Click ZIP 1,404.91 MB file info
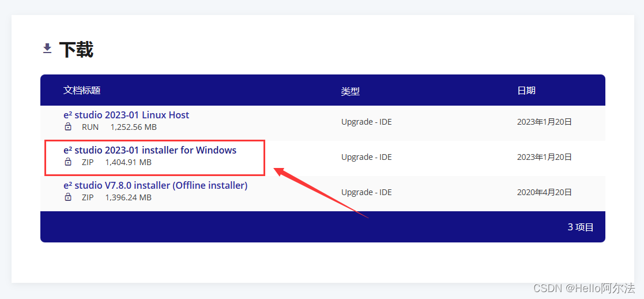Viewport: 644px width, 299px height. click(x=116, y=162)
